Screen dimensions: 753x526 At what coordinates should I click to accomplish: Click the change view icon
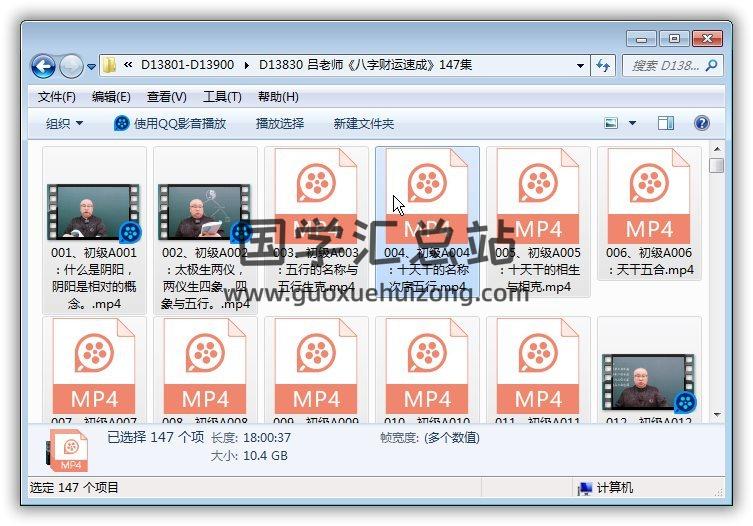[x=612, y=123]
